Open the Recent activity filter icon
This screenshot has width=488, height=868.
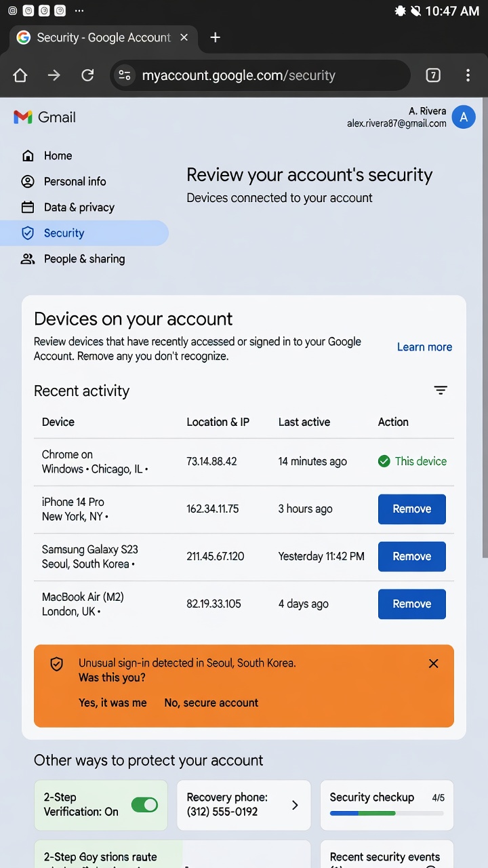[x=441, y=390]
